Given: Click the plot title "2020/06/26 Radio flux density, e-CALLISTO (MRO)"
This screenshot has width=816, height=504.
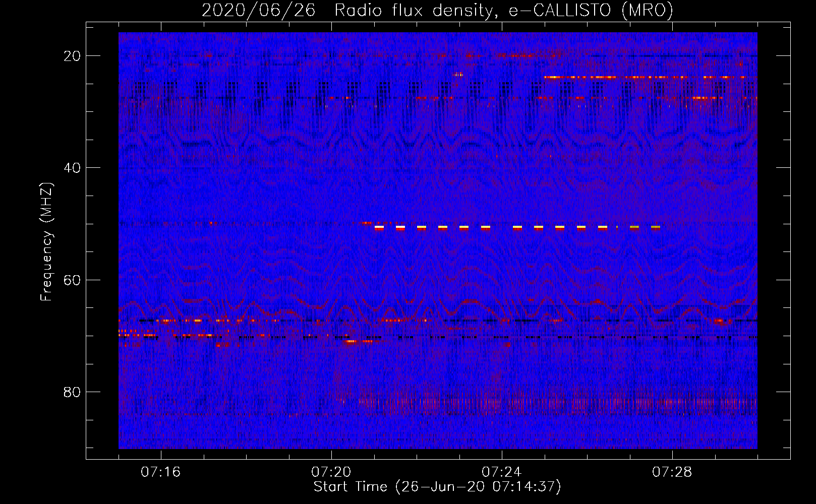Looking at the screenshot, I should (x=437, y=11).
